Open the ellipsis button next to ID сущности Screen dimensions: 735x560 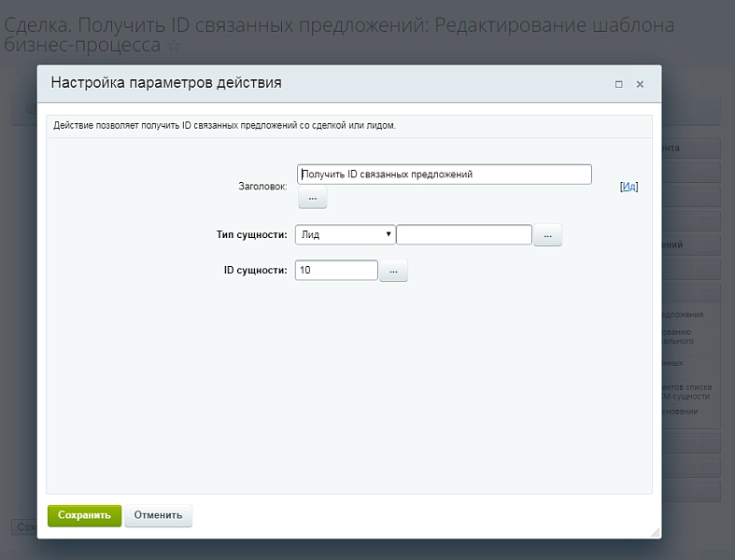[x=393, y=271]
